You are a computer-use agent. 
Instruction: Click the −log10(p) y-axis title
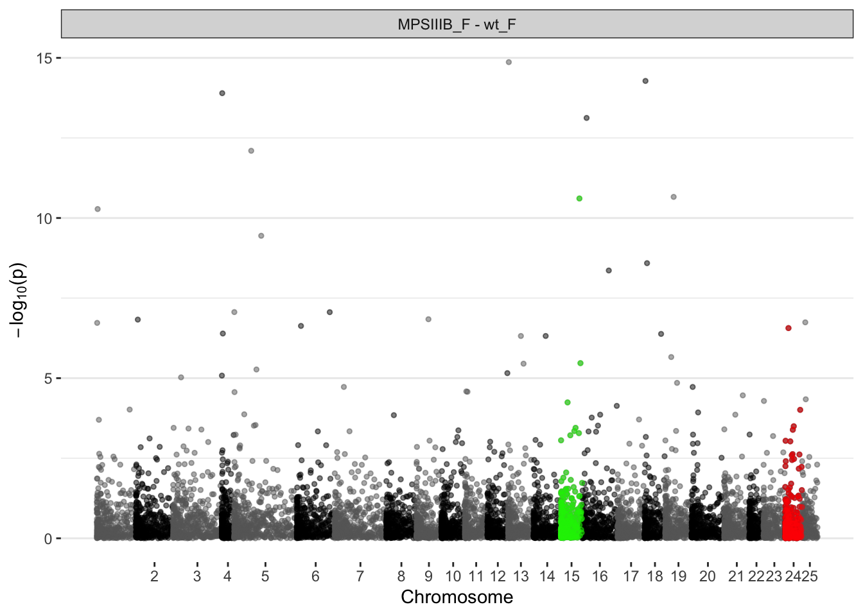(19, 300)
